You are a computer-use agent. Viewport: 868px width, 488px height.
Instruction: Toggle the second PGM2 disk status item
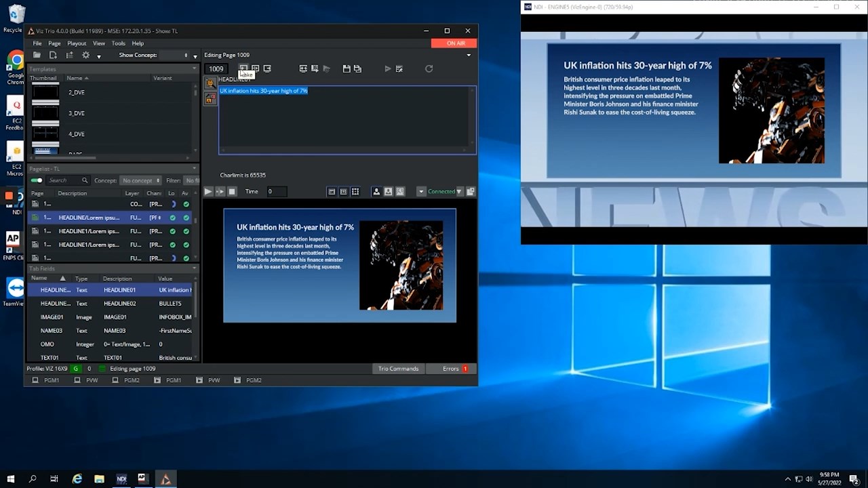coord(248,380)
